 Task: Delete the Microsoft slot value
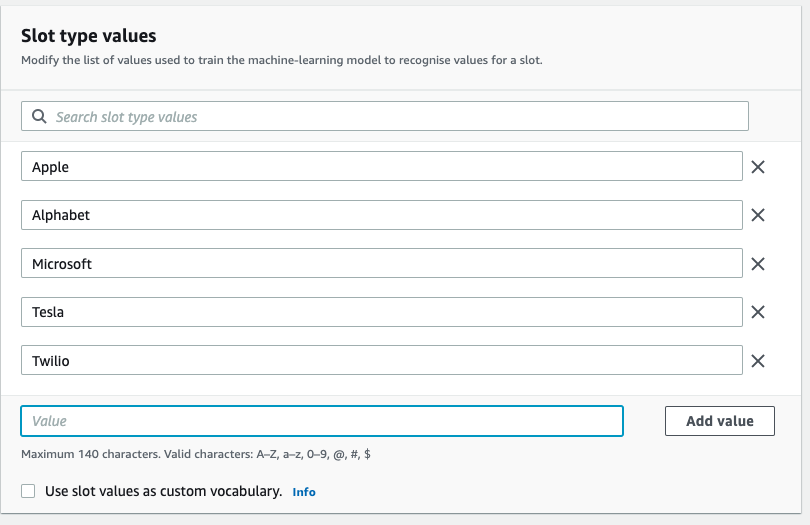[758, 264]
